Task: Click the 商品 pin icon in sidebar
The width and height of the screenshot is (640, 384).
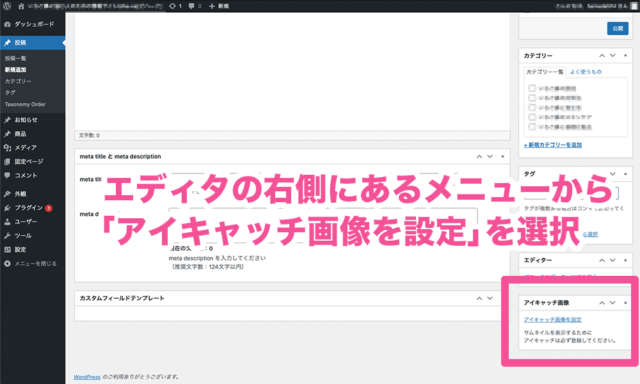Action: [x=7, y=134]
